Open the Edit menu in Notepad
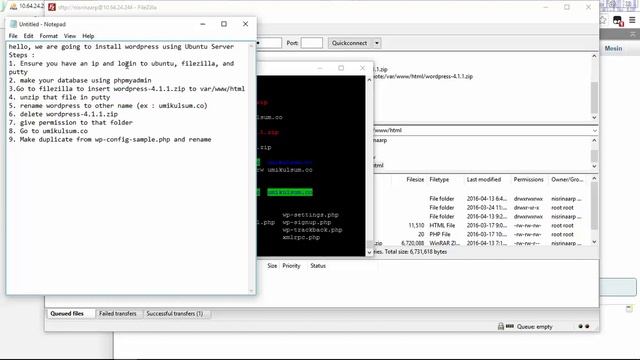640x360 pixels. pyautogui.click(x=28, y=36)
